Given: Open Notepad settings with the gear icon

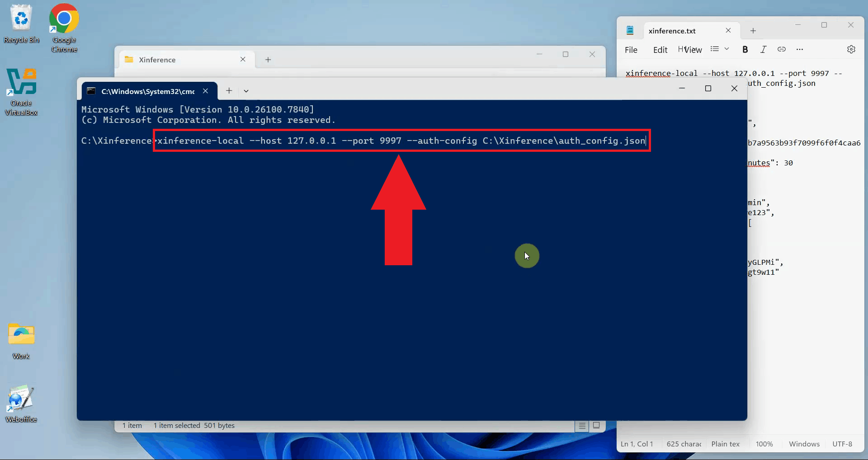Looking at the screenshot, I should pos(852,49).
